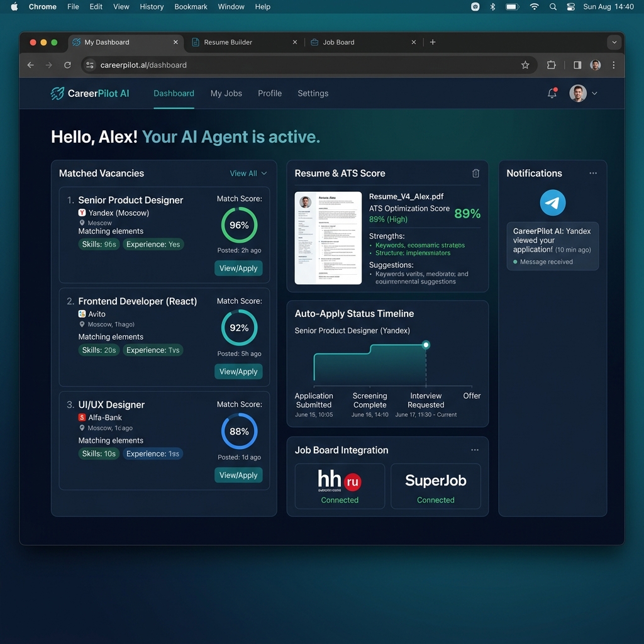This screenshot has width=644, height=644.
Task: Open Settings in navigation
Action: pos(313,93)
